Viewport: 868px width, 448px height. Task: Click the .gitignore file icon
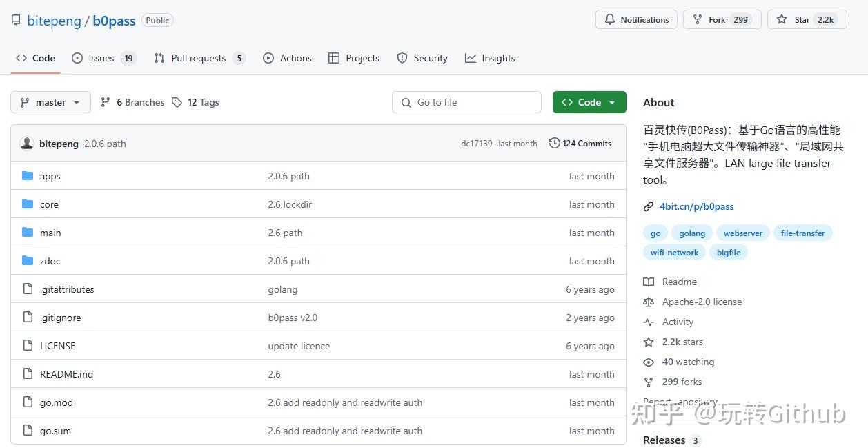point(28,318)
